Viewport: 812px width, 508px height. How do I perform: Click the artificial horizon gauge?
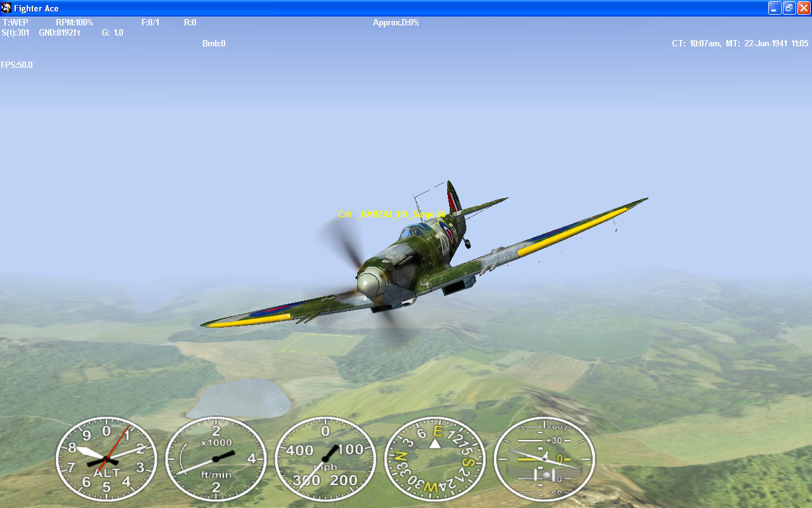click(x=544, y=459)
